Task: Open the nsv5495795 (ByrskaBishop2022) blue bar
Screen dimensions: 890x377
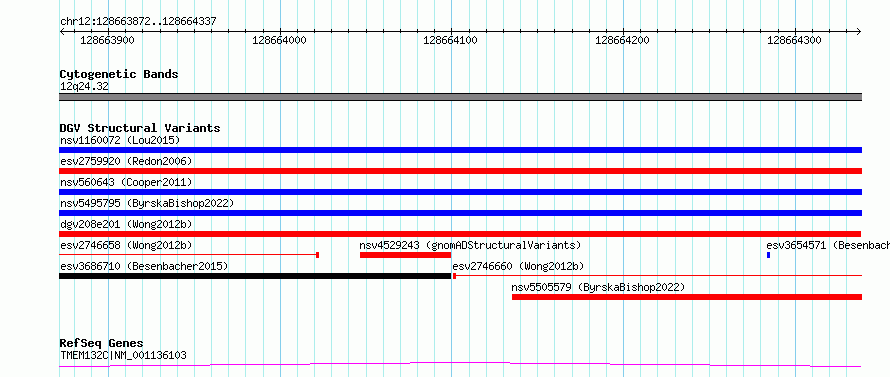Action: pyautogui.click(x=460, y=213)
